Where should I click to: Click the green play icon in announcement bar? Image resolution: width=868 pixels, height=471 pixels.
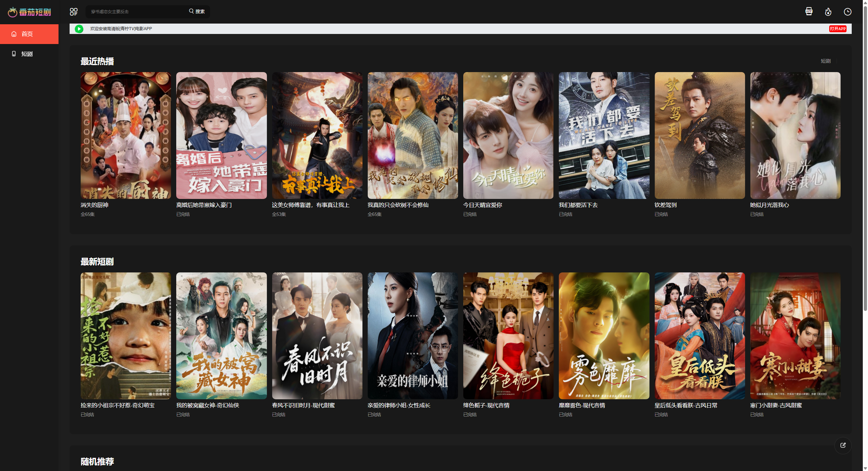point(79,29)
